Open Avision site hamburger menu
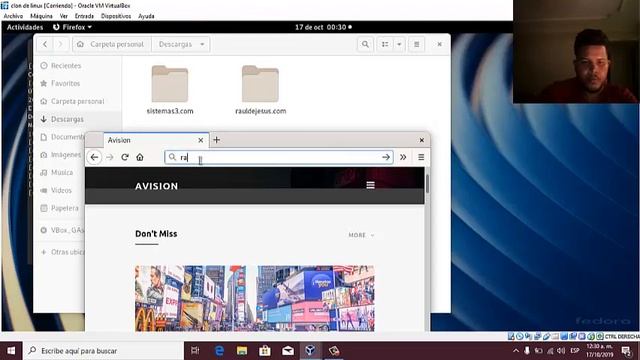 click(x=370, y=185)
